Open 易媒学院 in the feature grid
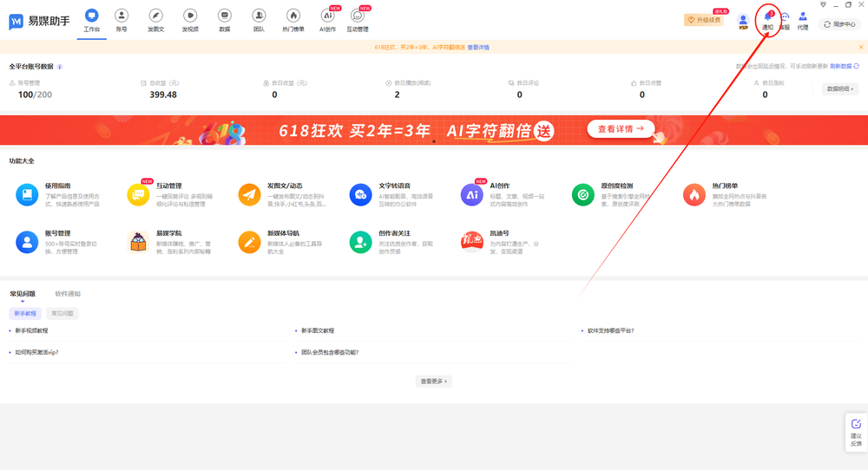 click(169, 242)
